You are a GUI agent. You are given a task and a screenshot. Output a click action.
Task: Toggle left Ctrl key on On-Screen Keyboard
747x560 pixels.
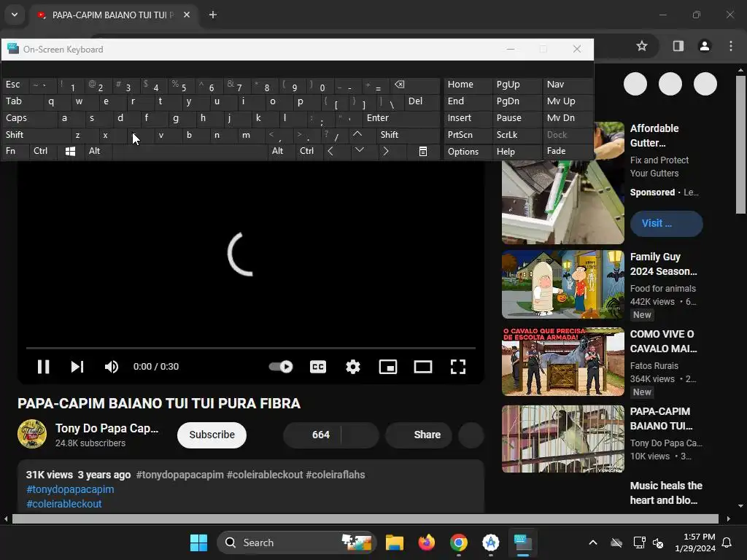coord(43,152)
